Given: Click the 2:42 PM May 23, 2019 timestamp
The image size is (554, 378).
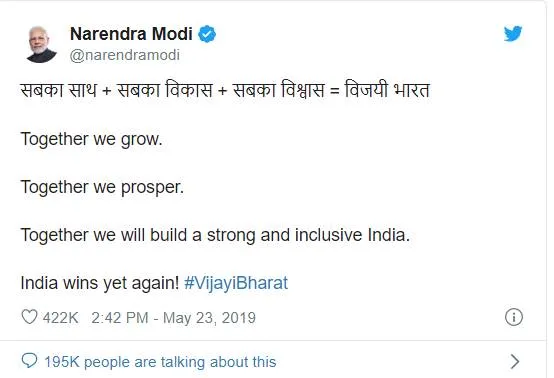Looking at the screenshot, I should (173, 318).
